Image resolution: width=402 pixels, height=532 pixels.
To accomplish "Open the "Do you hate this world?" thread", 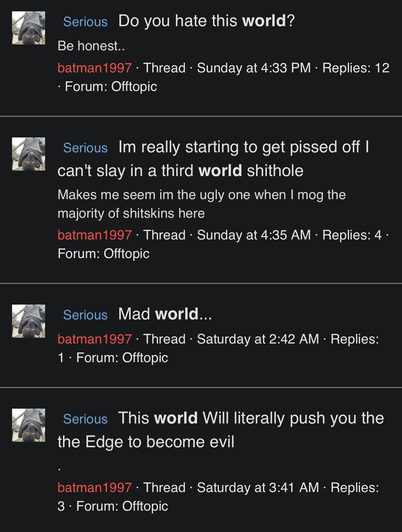I will 207,21.
